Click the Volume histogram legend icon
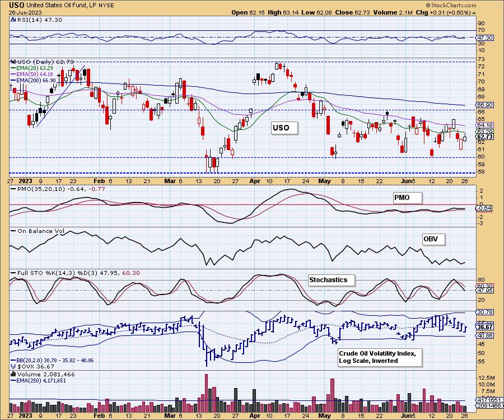504x420 pixels. pos(13,374)
